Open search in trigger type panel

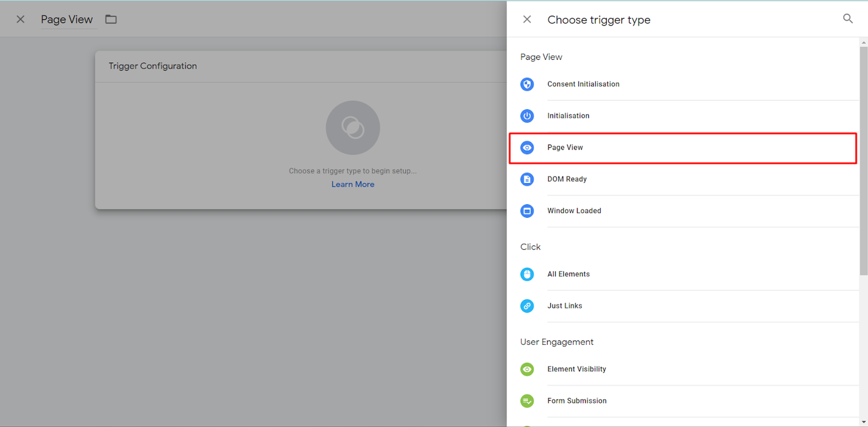[848, 19]
